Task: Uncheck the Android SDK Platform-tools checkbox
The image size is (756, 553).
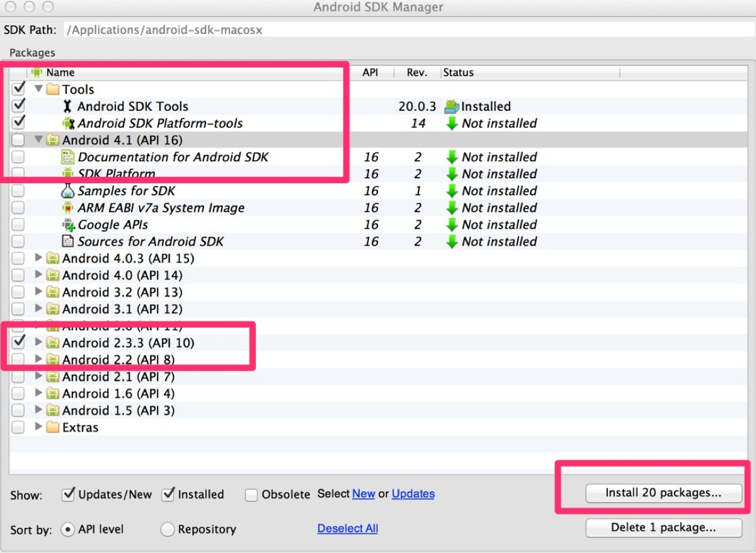Action: coord(18,122)
